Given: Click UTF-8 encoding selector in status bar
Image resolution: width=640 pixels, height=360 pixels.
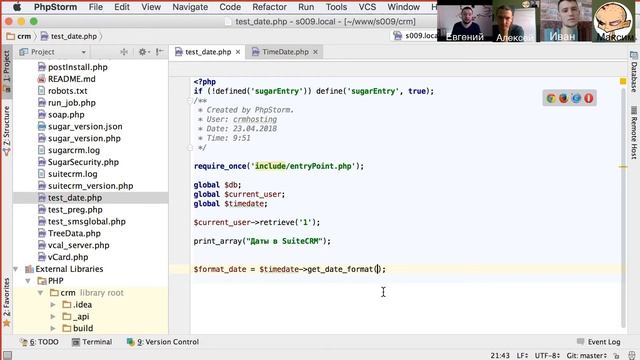Looking at the screenshot, I should click(547, 356).
